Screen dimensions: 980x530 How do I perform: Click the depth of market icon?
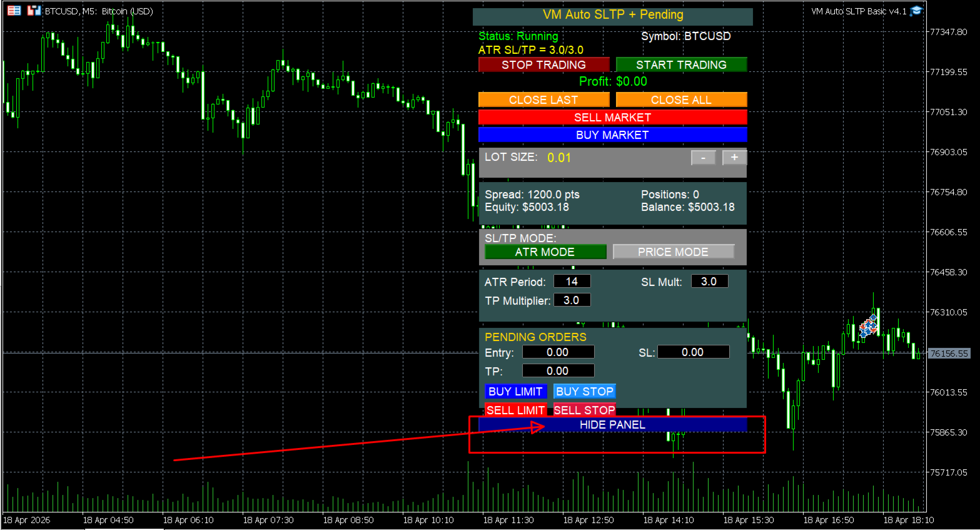pos(34,11)
